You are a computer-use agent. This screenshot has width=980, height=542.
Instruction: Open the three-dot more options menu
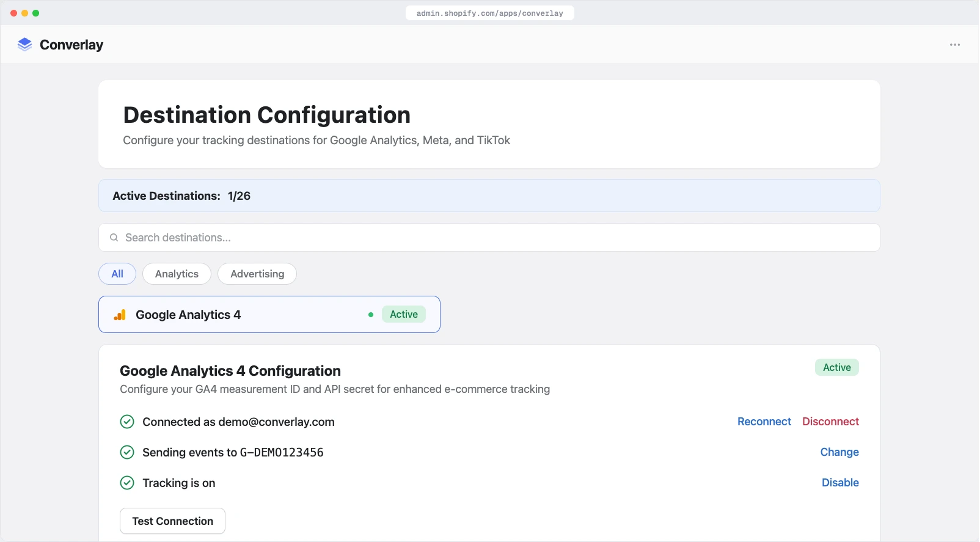pyautogui.click(x=955, y=45)
